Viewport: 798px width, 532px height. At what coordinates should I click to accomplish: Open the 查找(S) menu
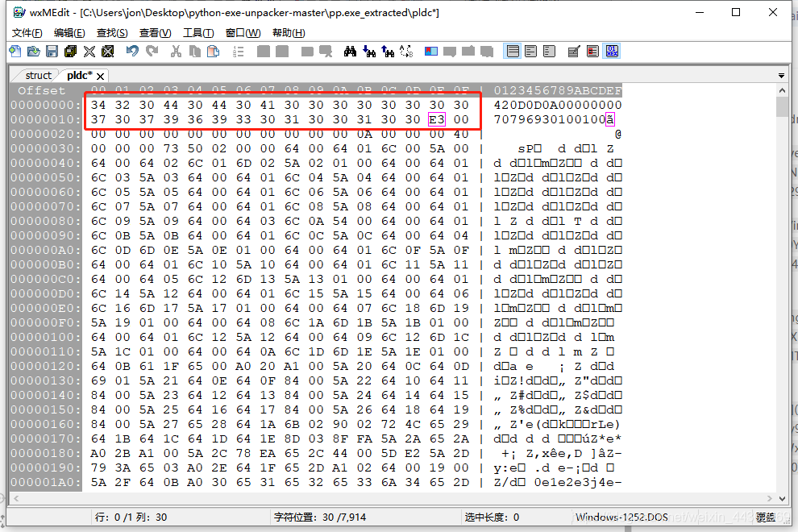coord(112,32)
